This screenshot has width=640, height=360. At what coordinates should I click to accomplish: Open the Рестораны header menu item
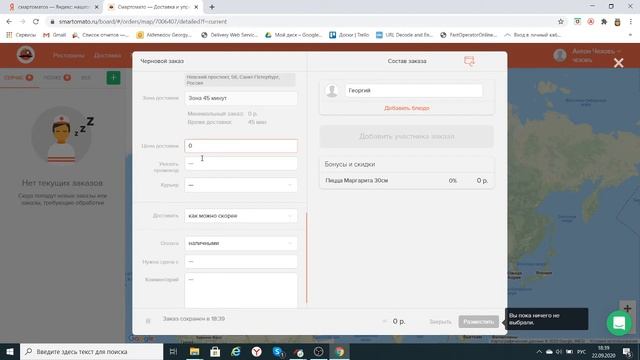[x=69, y=55]
